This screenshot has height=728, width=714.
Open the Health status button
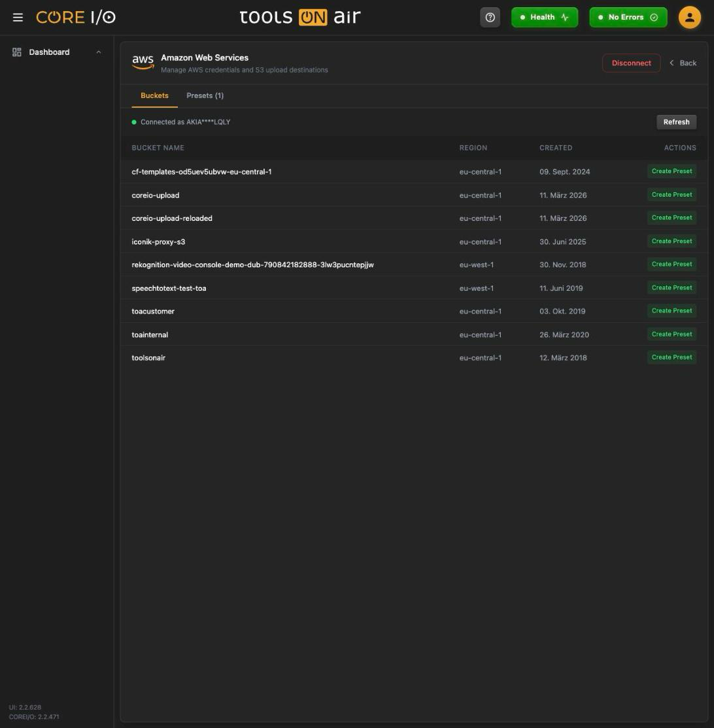[545, 17]
